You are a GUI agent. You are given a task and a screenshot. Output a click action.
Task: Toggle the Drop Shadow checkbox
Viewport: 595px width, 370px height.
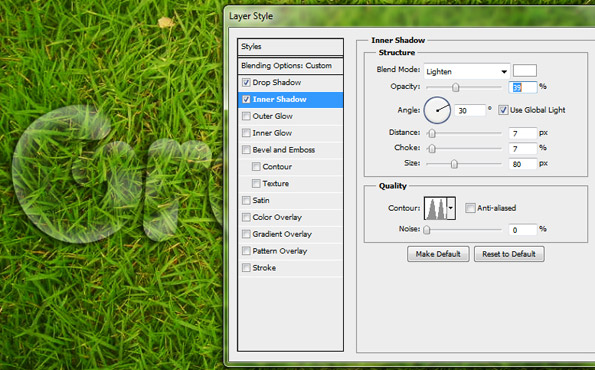click(246, 82)
